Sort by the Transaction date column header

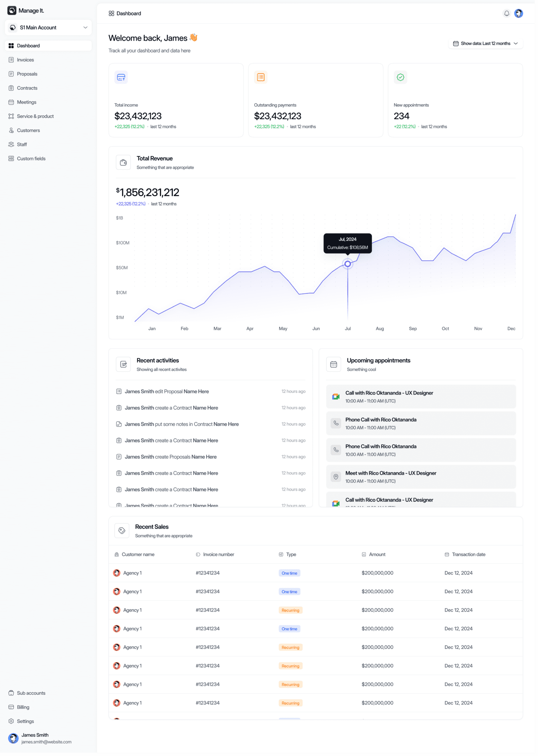coord(469,554)
